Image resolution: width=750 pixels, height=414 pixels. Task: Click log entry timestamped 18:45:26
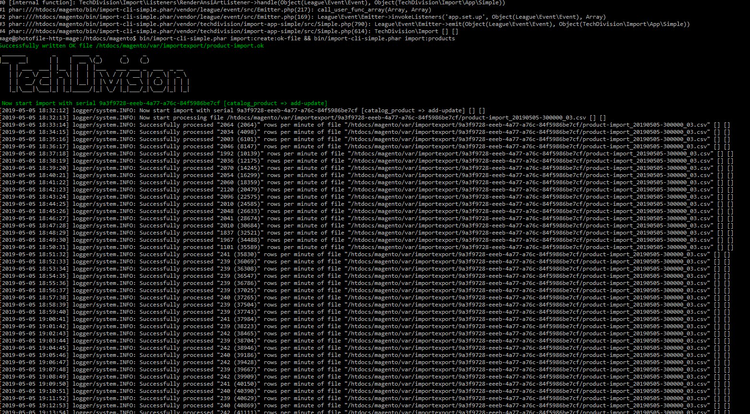(366, 211)
